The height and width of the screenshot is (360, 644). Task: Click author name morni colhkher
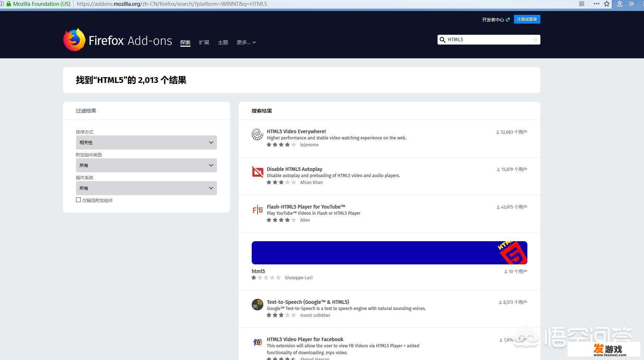(315, 315)
